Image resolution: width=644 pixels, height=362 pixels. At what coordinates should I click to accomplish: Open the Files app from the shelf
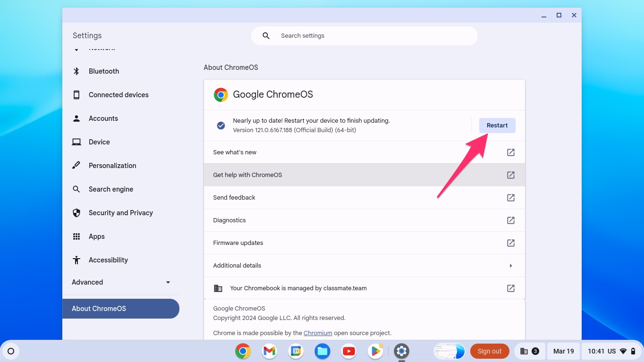pos(322,351)
